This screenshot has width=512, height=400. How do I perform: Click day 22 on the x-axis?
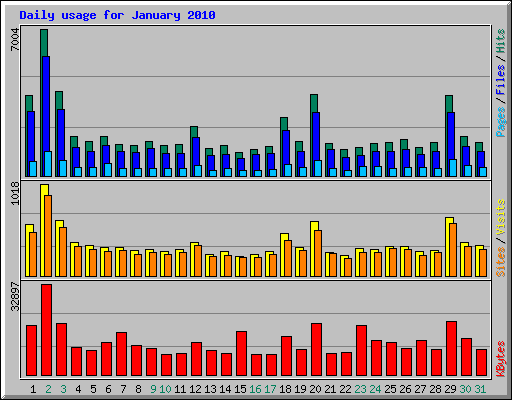(x=345, y=389)
